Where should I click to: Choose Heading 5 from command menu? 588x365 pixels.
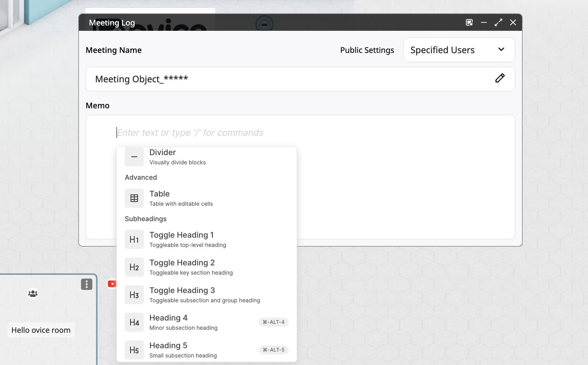pyautogui.click(x=206, y=350)
